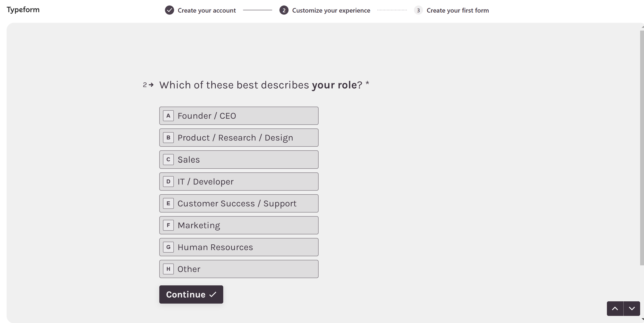
Task: Select the Founder / CEO role option
Action: click(x=239, y=116)
